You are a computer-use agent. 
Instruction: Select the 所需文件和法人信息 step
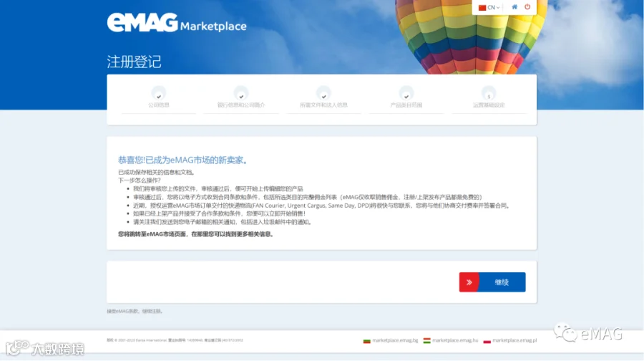323,98
